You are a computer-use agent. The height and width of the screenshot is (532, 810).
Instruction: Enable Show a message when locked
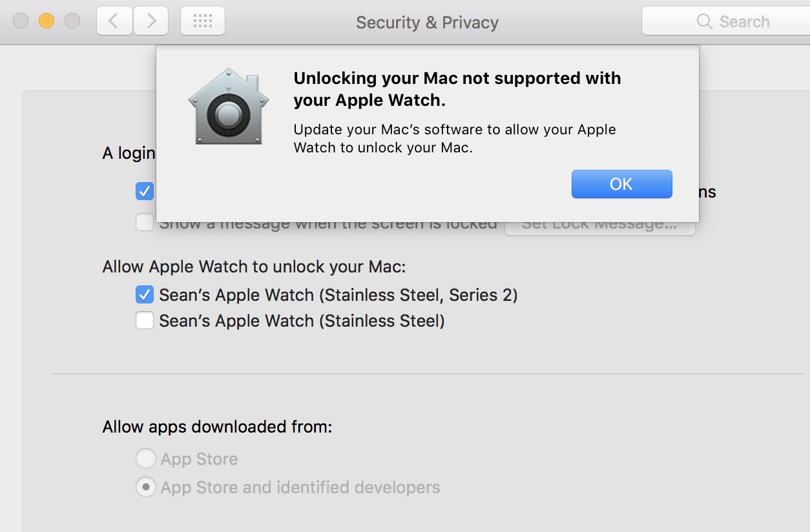(x=145, y=223)
